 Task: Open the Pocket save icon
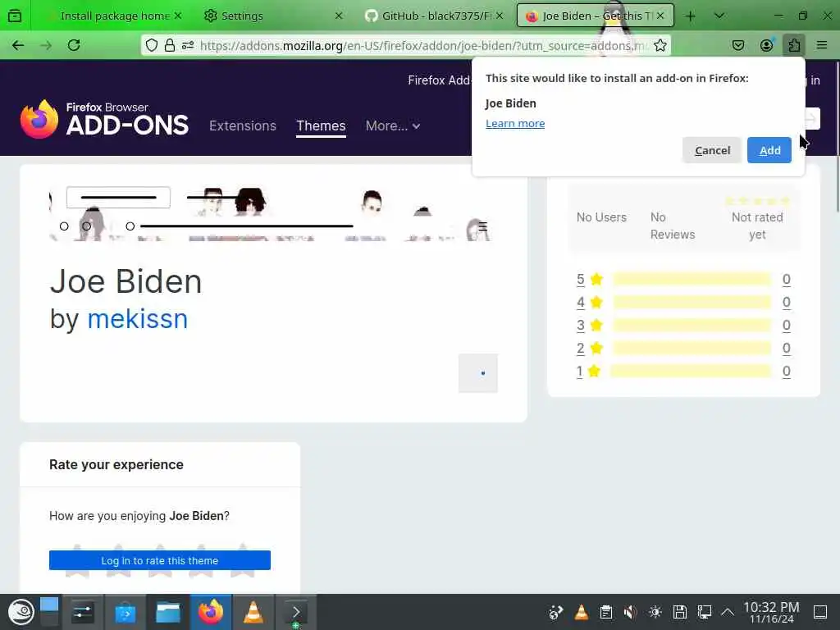(738, 46)
